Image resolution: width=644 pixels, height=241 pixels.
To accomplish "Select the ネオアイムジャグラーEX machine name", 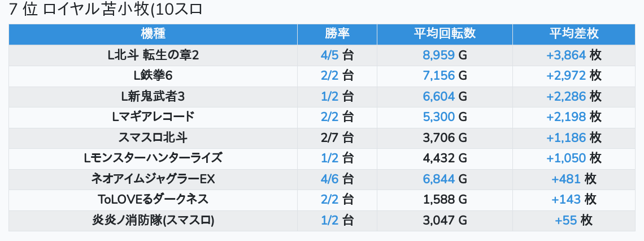I will click(153, 179).
